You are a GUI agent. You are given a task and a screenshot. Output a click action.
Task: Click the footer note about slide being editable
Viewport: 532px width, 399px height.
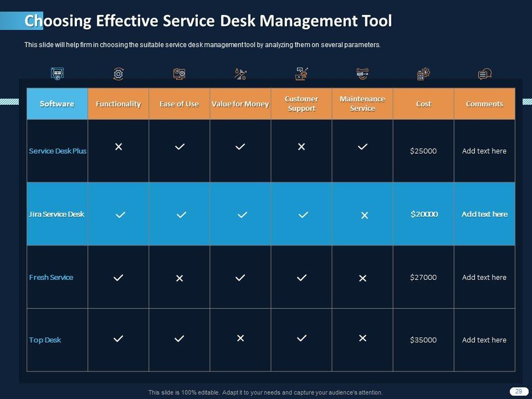pos(265,392)
